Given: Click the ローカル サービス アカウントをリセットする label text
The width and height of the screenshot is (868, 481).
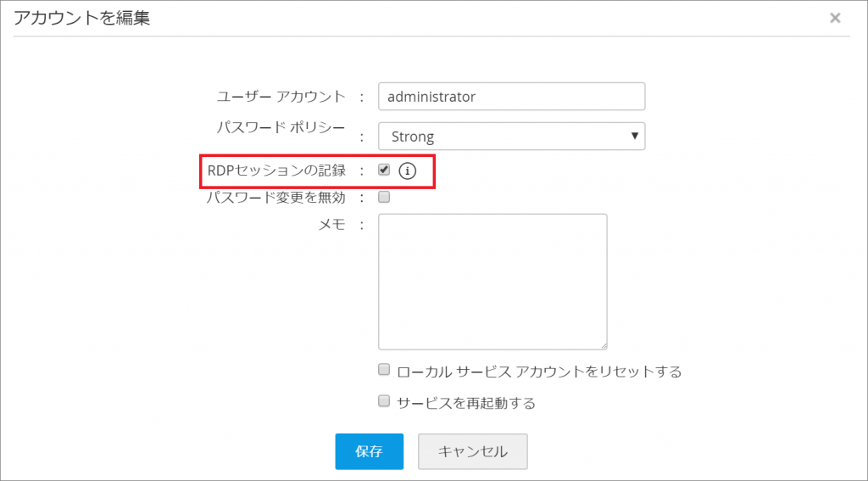Looking at the screenshot, I should point(539,372).
